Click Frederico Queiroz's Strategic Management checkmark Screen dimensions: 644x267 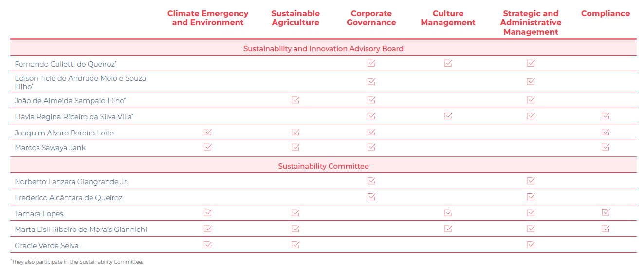[x=531, y=197]
